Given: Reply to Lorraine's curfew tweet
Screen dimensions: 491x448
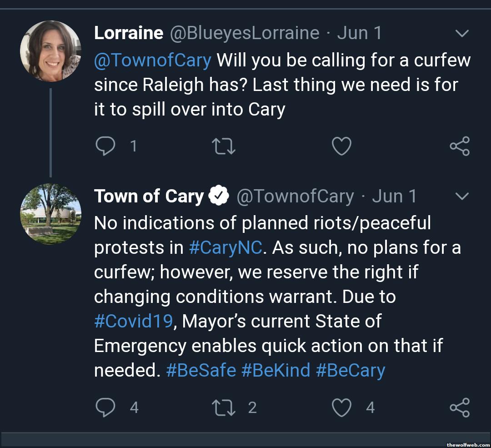Looking at the screenshot, I should coord(105,146).
